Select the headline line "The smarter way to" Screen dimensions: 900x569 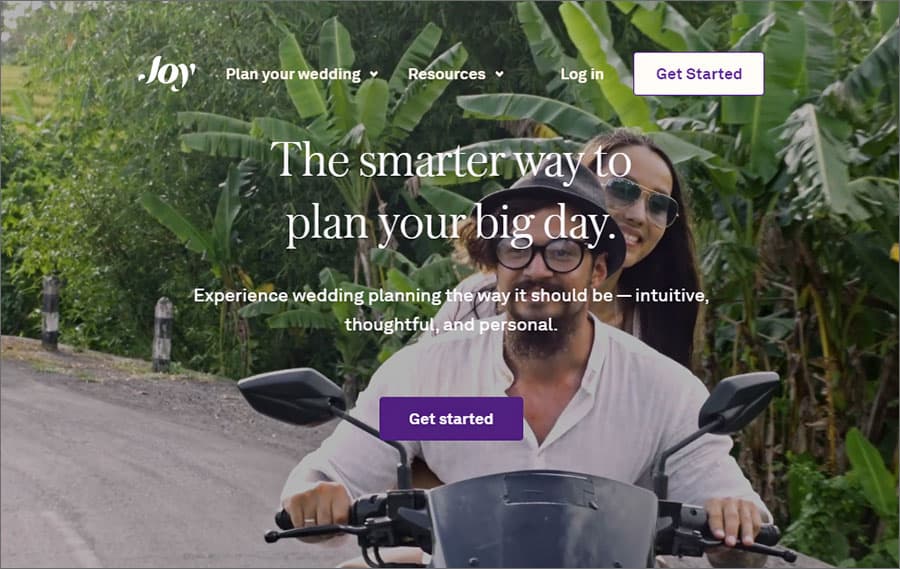coord(451,160)
